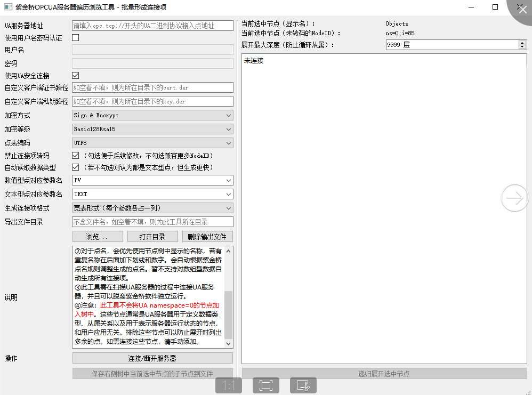The image size is (532, 395).
Task: Open the 点表编码 dropdown showing UTF8
Action: [152, 143]
